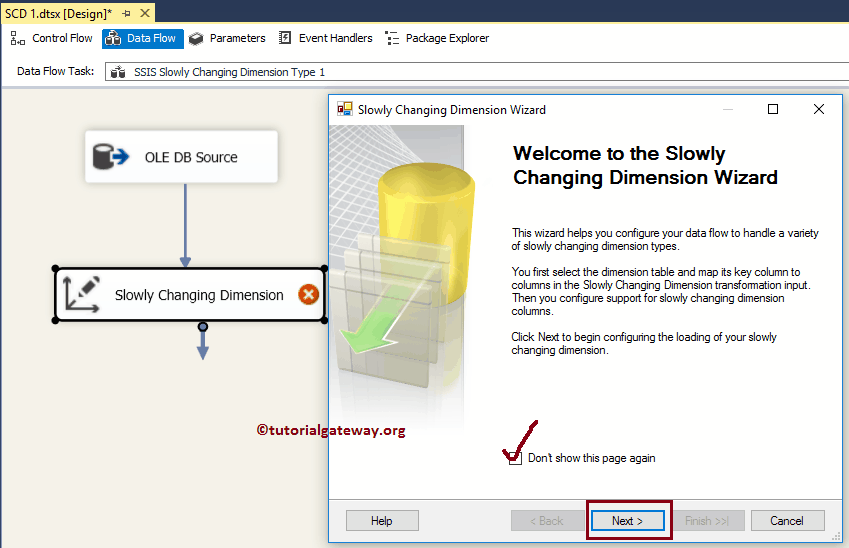Screen dimensions: 849x548
Task: Maximize the Slowly Changing Dimension Wizard window
Action: tap(773, 109)
